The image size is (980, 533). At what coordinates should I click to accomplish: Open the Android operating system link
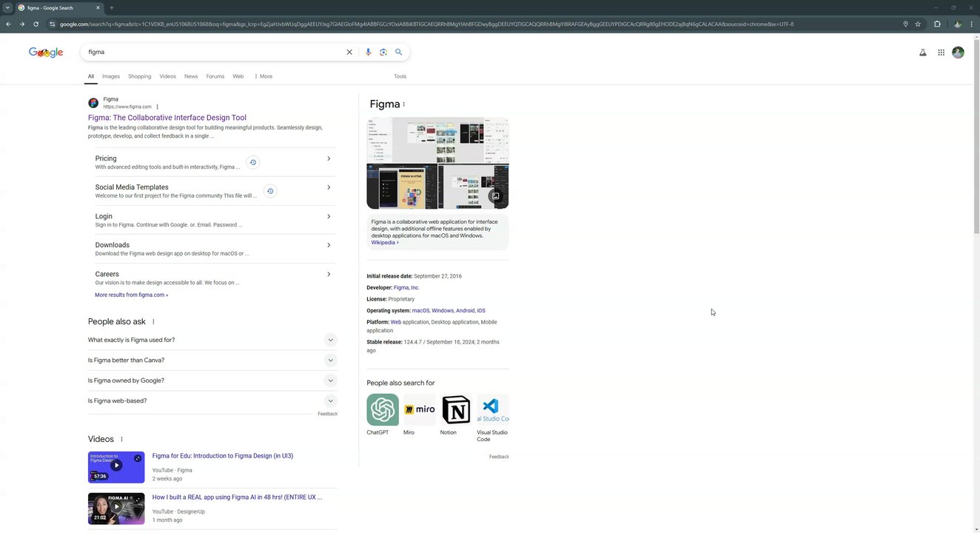tap(466, 311)
